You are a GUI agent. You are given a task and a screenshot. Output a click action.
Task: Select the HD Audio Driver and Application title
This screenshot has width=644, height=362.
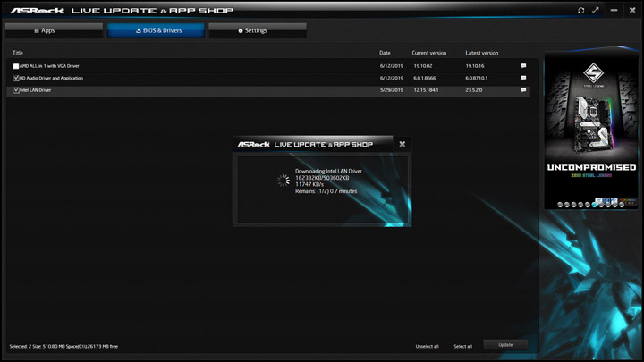coord(51,78)
